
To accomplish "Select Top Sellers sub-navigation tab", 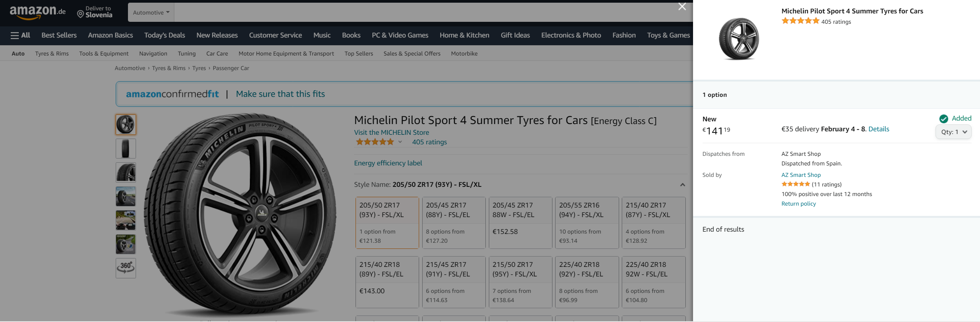I will pos(359,54).
